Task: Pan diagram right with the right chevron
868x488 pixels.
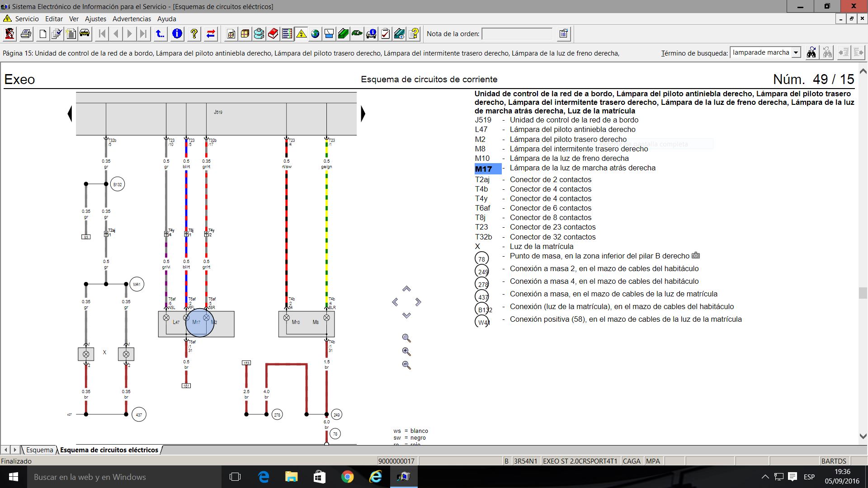Action: coord(418,302)
